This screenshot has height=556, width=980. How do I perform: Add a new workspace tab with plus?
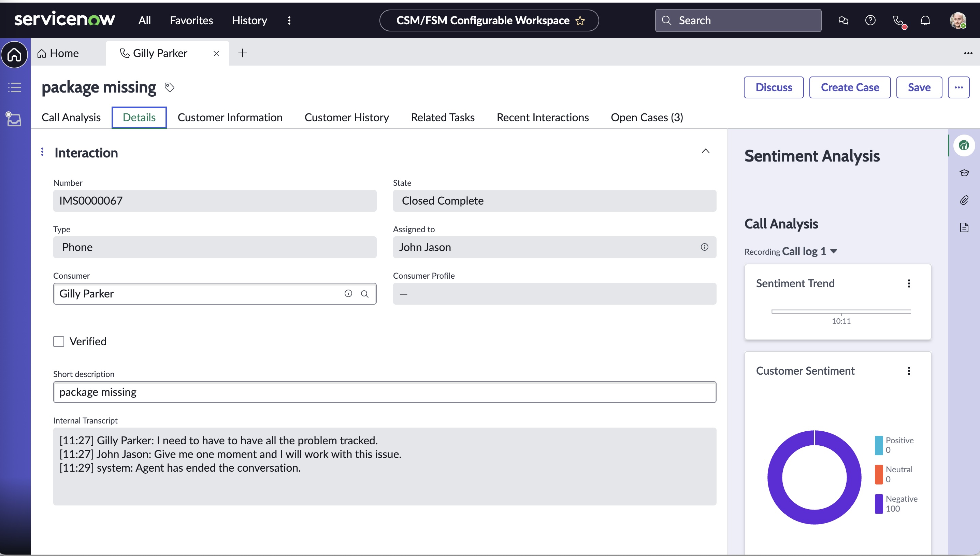tap(243, 53)
